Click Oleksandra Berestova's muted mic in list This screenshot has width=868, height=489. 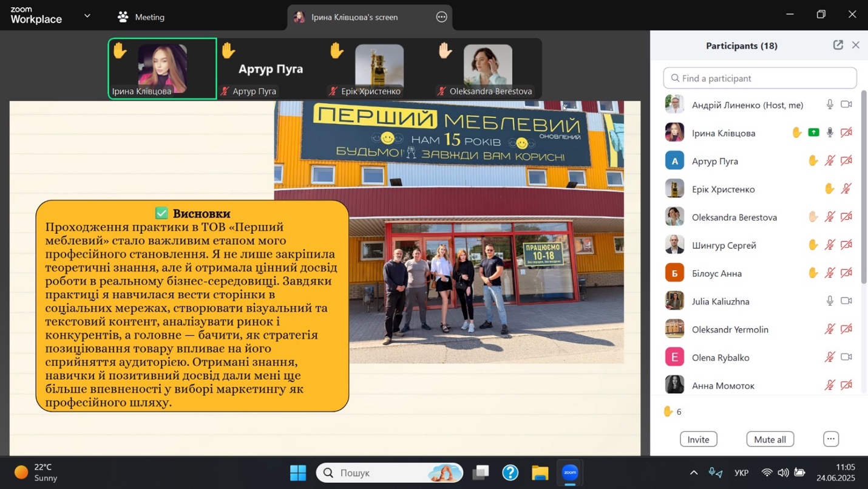pyautogui.click(x=830, y=217)
